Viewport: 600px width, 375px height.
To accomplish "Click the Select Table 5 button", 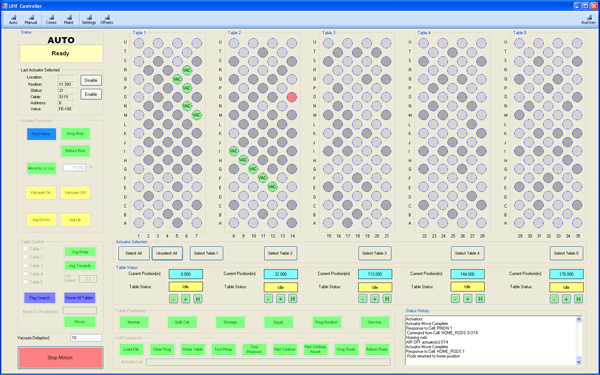I will tap(566, 253).
